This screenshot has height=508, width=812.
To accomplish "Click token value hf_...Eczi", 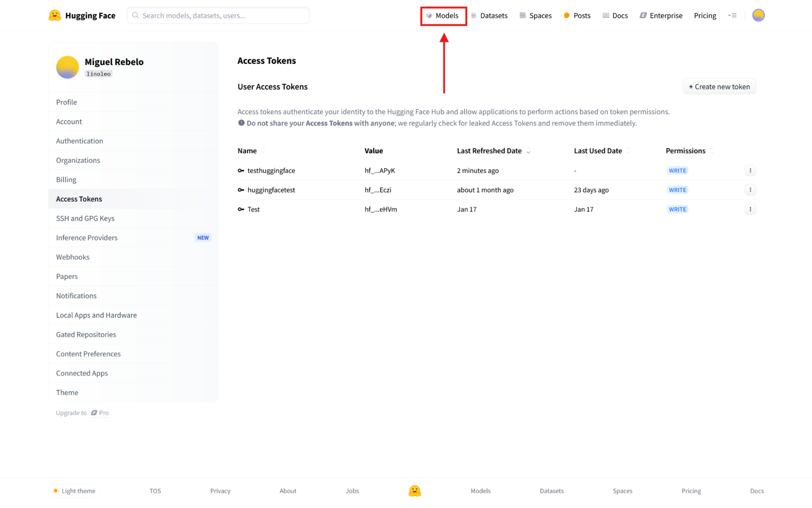I will (378, 190).
